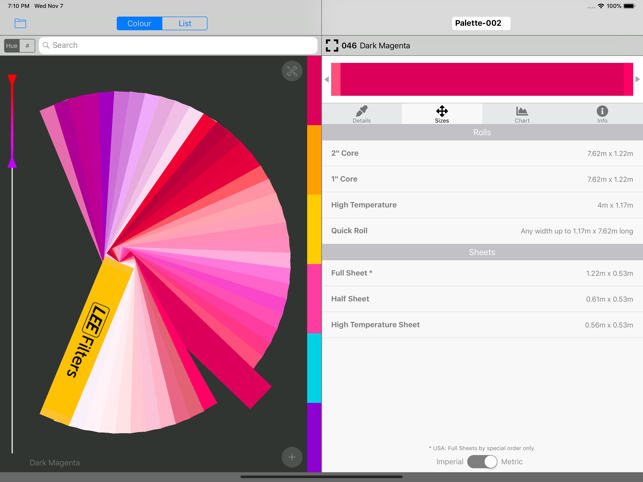
Task: Select the cyan strip in colour bar
Action: pyautogui.click(x=314, y=368)
